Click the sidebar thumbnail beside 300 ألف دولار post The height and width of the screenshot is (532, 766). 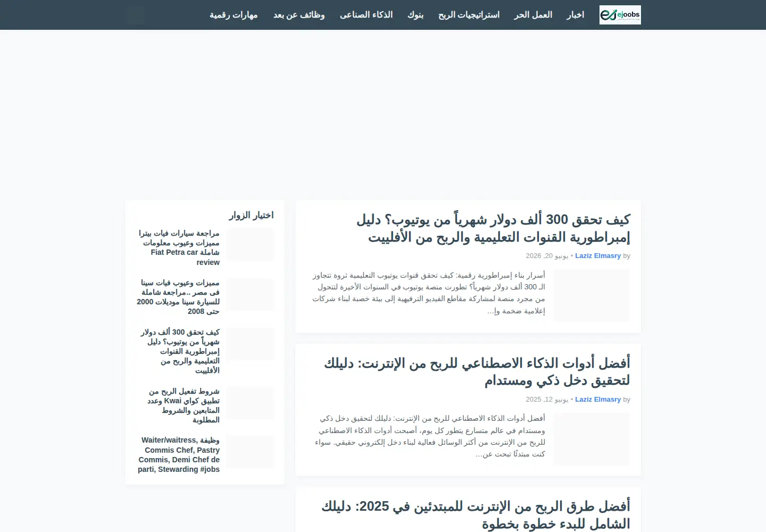tap(250, 344)
